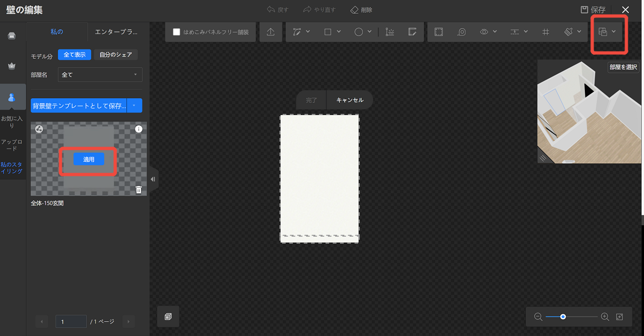Click the edit note tool icon
644x336 pixels.
point(413,31)
